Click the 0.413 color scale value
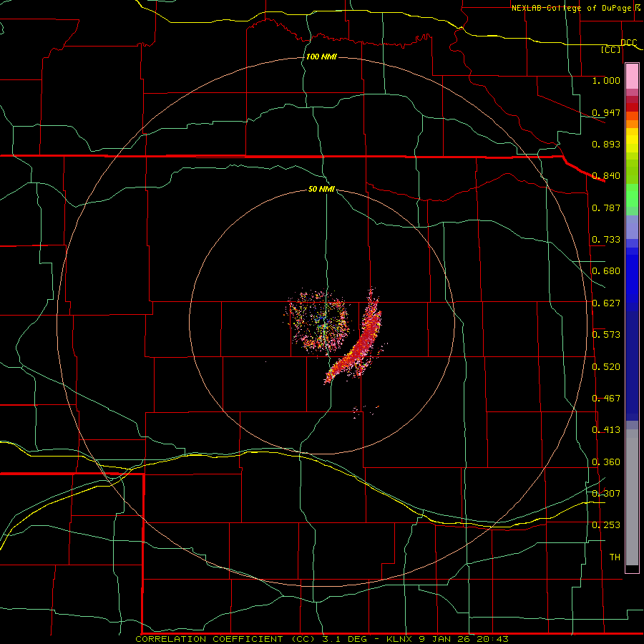Screen dimensions: 644x644 (606, 430)
